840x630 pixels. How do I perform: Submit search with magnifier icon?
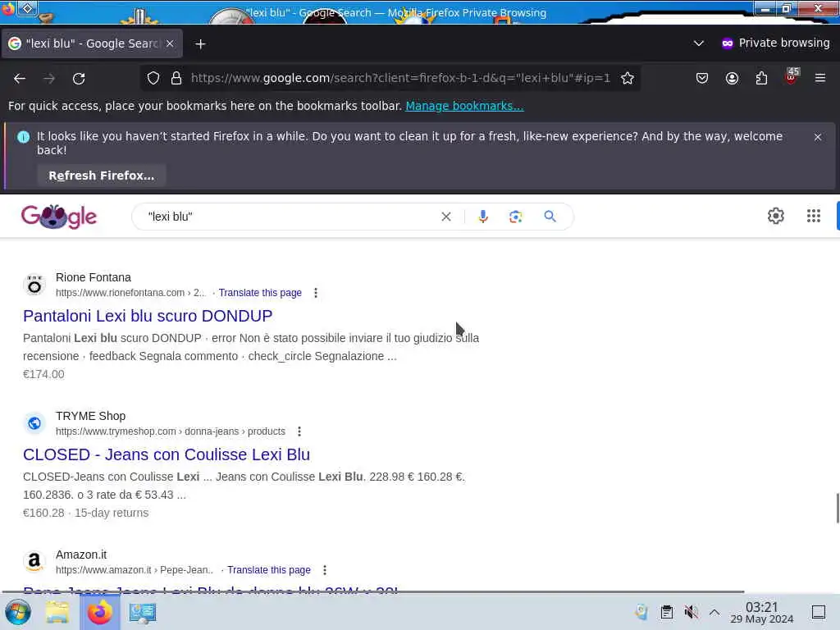[550, 217]
